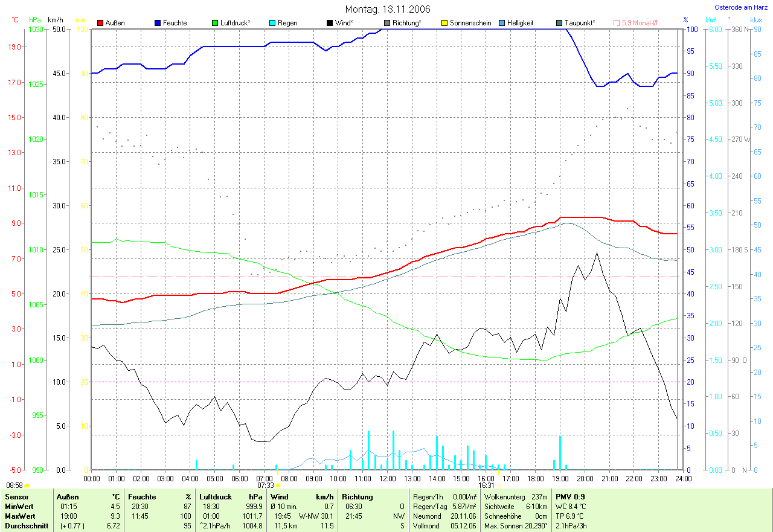Select the Helligkeit legend marker

(502, 23)
